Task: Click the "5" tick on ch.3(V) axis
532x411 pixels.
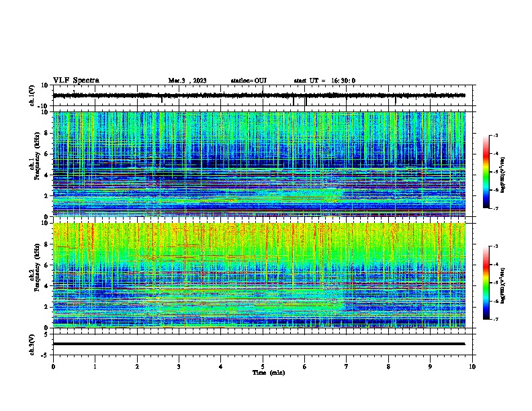Action: pos(47,334)
